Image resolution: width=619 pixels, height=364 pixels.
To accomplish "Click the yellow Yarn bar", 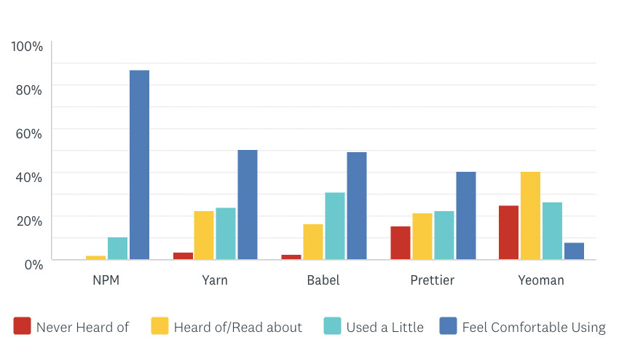I will [x=204, y=235].
